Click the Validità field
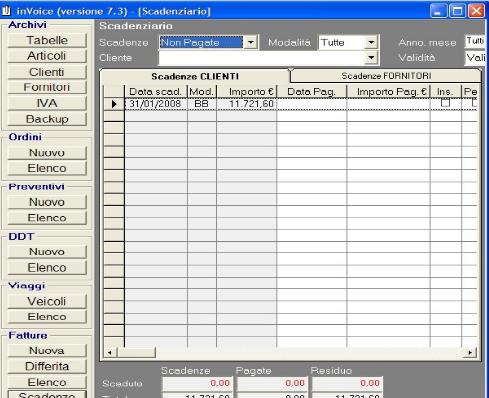The width and height of the screenshot is (489, 398). point(475,58)
